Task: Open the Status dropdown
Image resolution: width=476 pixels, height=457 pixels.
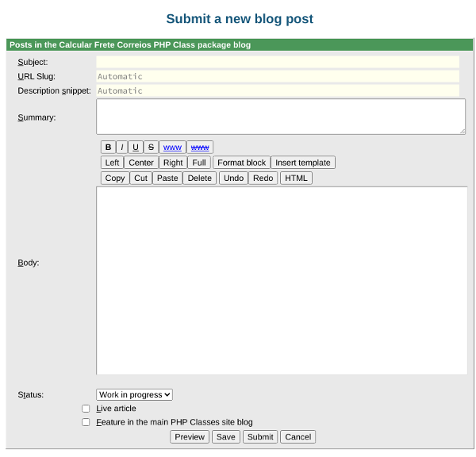Action: (134, 394)
